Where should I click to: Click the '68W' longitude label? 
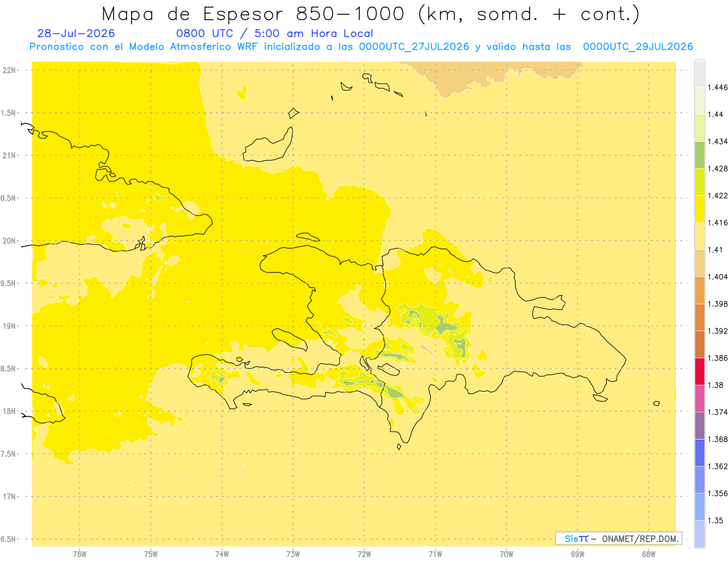click(649, 554)
